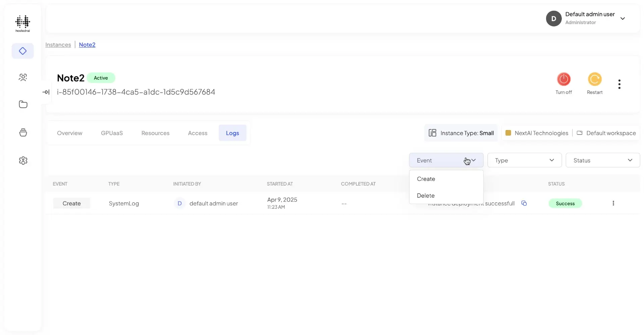The height and width of the screenshot is (335, 644).
Task: Open Settings via the gear icon
Action: (22, 160)
